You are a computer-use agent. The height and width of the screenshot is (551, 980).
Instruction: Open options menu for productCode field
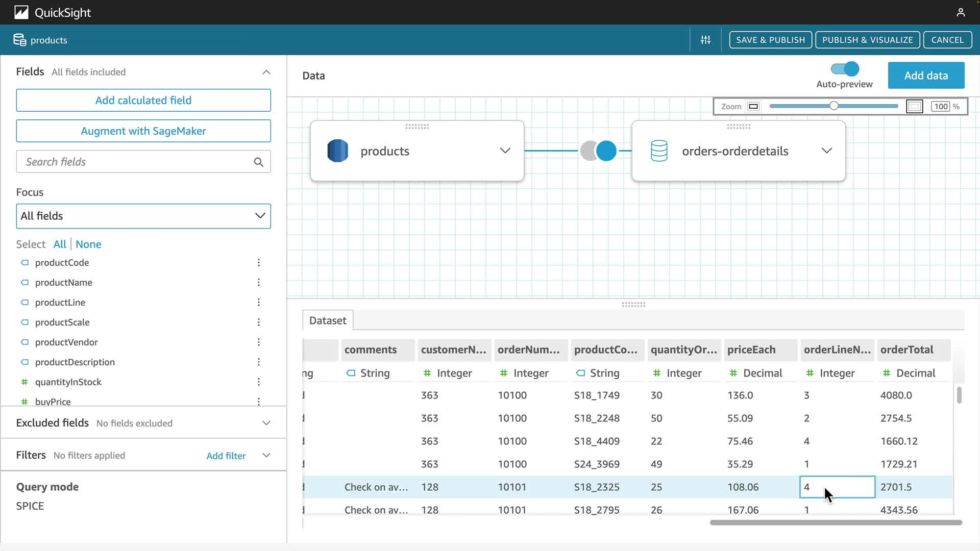pos(259,263)
